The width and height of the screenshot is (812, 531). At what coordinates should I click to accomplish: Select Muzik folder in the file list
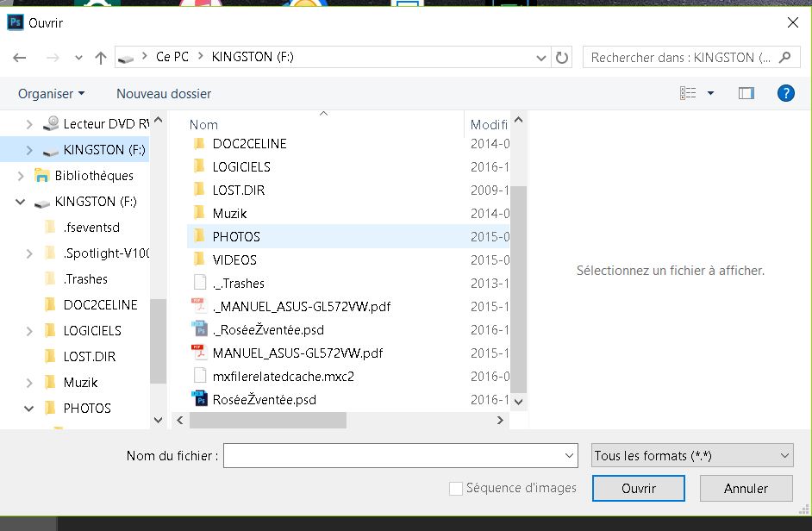220,214
